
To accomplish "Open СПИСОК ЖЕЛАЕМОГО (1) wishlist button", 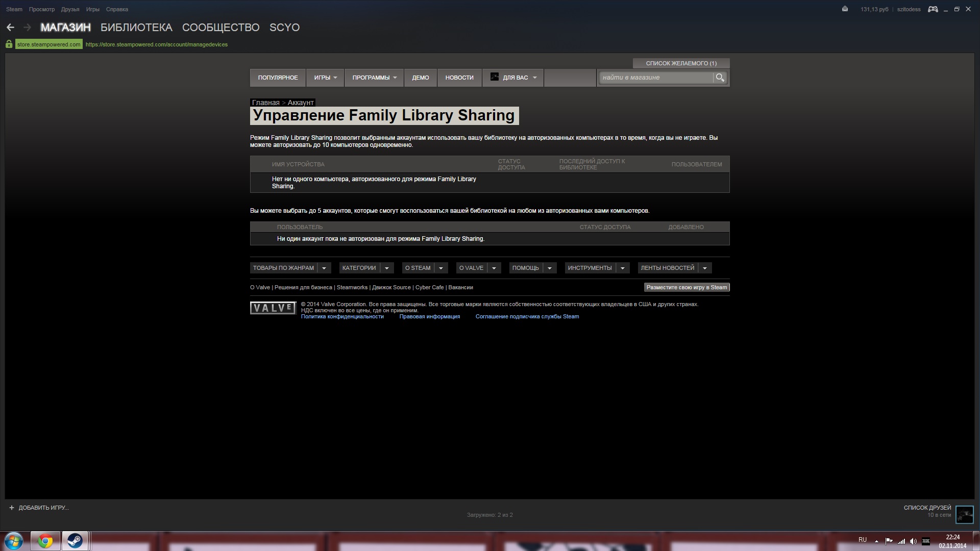I will coord(681,63).
